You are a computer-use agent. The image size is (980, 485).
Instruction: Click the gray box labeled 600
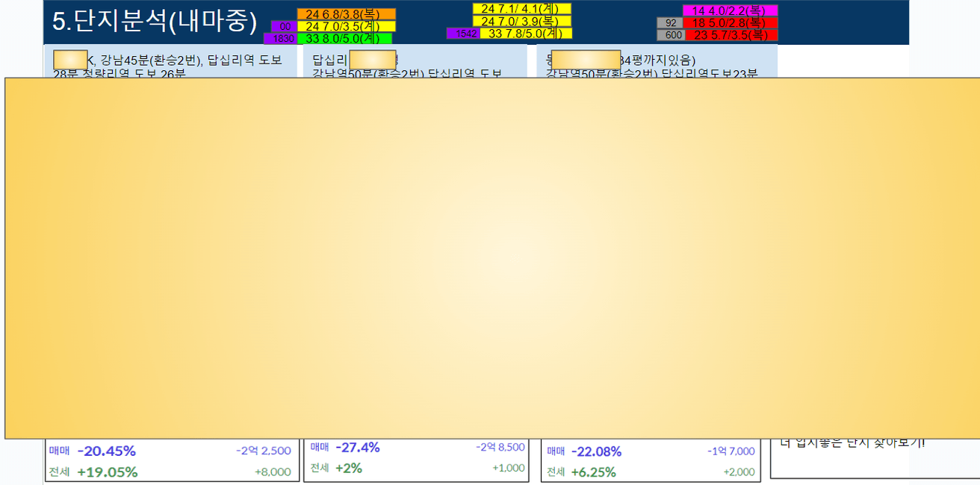click(671, 35)
